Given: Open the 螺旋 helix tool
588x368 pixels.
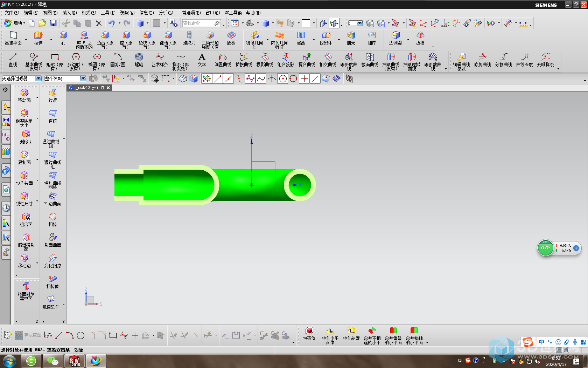Looking at the screenshot, I should click(x=139, y=60).
